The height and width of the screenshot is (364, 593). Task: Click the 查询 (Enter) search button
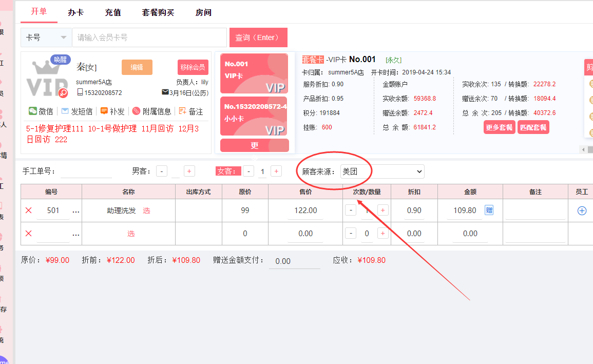258,37
